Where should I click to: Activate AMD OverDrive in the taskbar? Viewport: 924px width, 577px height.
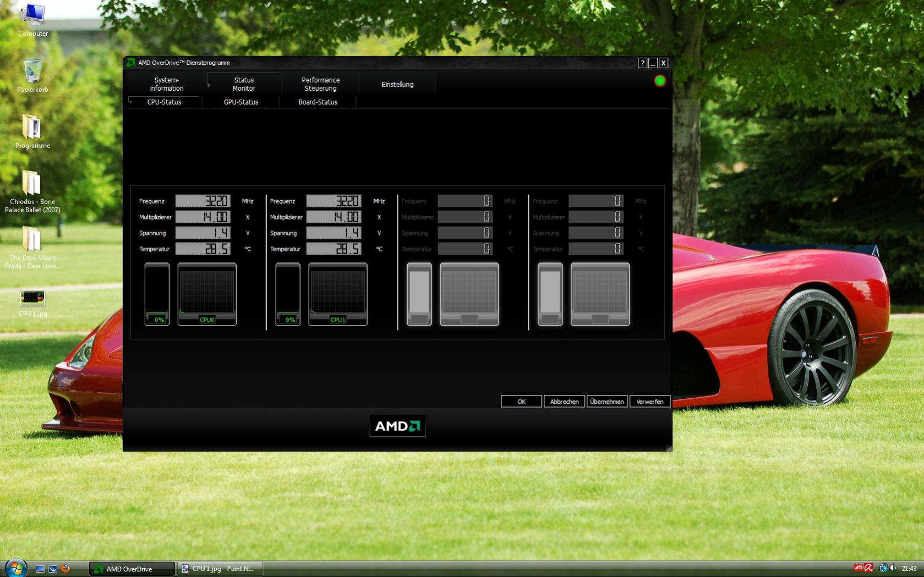[132, 569]
